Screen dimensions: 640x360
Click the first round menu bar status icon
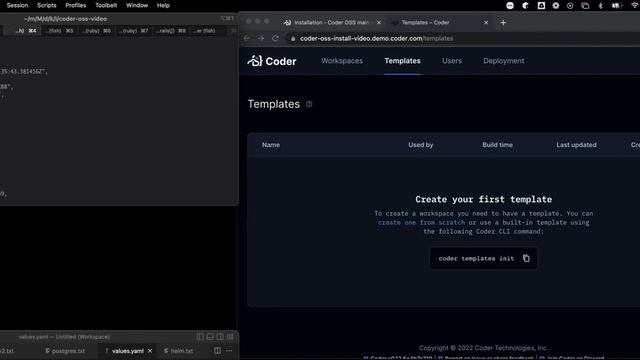(510, 5)
